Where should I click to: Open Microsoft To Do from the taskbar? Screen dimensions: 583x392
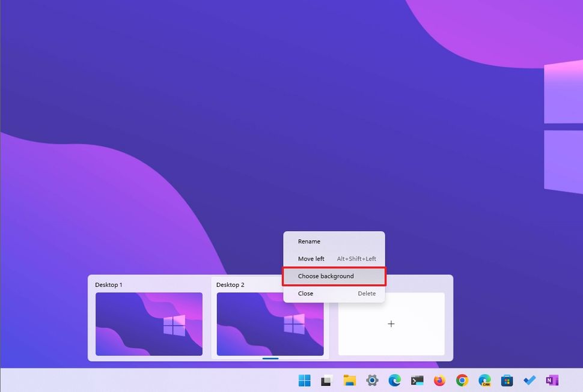[529, 380]
